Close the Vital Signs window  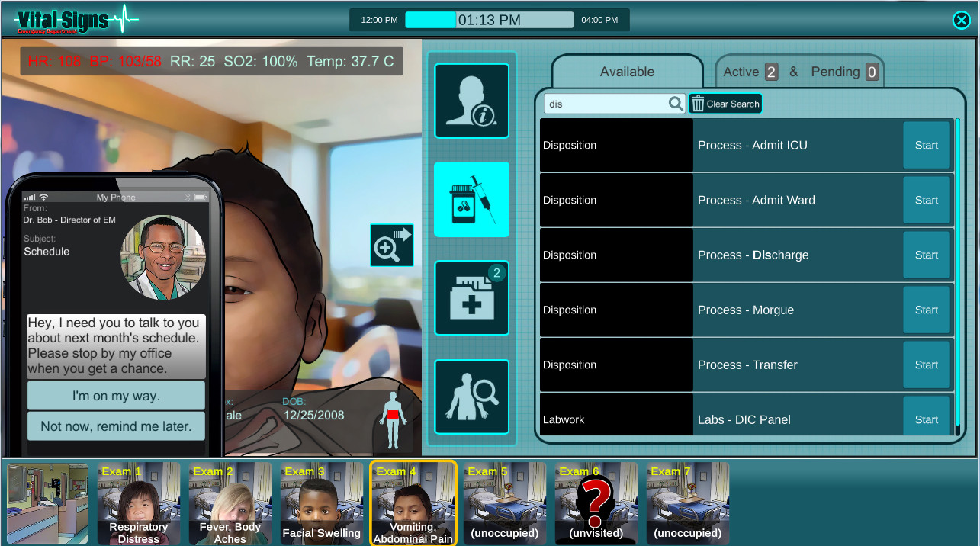coord(962,21)
